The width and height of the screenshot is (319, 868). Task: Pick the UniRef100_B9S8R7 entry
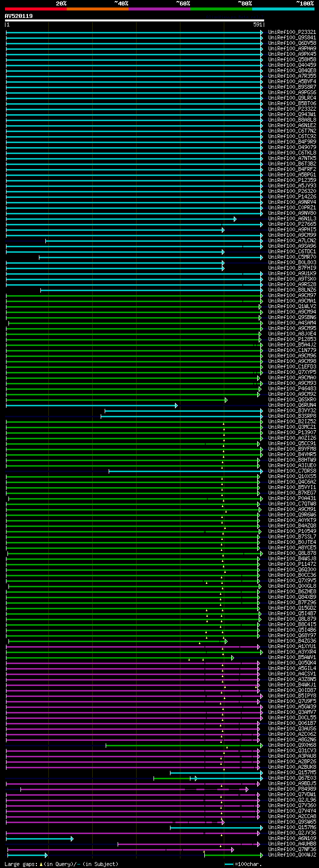click(x=292, y=87)
